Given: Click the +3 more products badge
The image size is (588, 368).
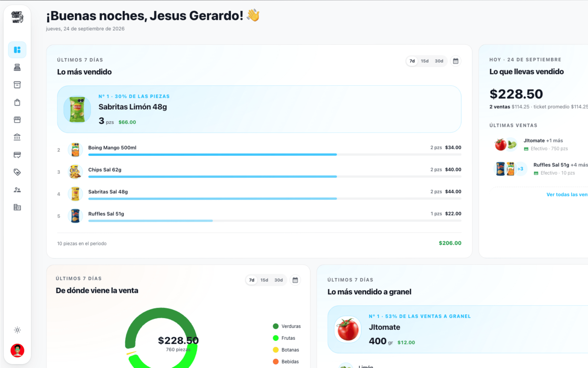Looking at the screenshot, I should tap(520, 169).
